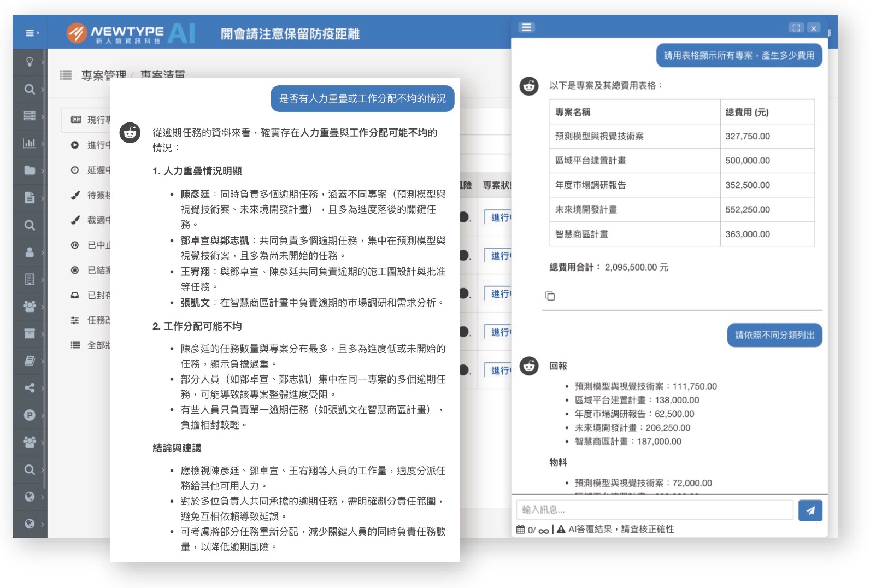Toggle the main hamburger menu at top left
Viewport: 870px width, 588px height.
click(x=31, y=33)
